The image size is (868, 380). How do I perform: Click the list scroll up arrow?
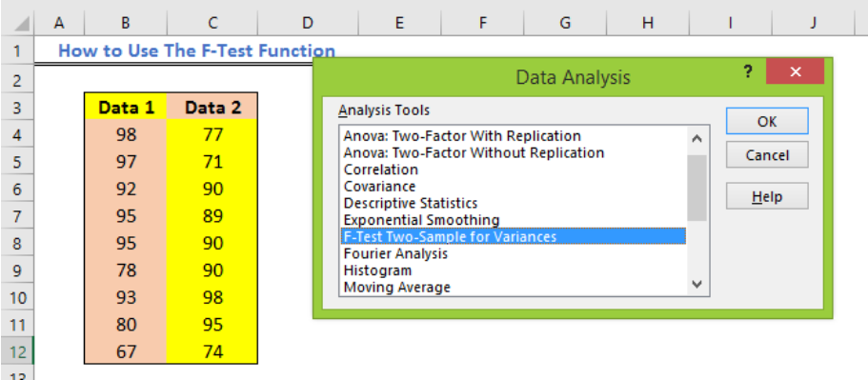pyautogui.click(x=696, y=139)
